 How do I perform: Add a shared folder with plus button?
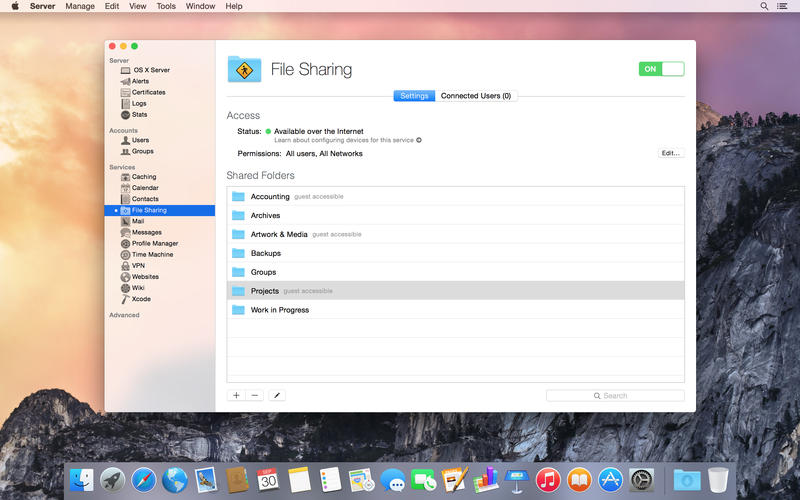coord(236,395)
